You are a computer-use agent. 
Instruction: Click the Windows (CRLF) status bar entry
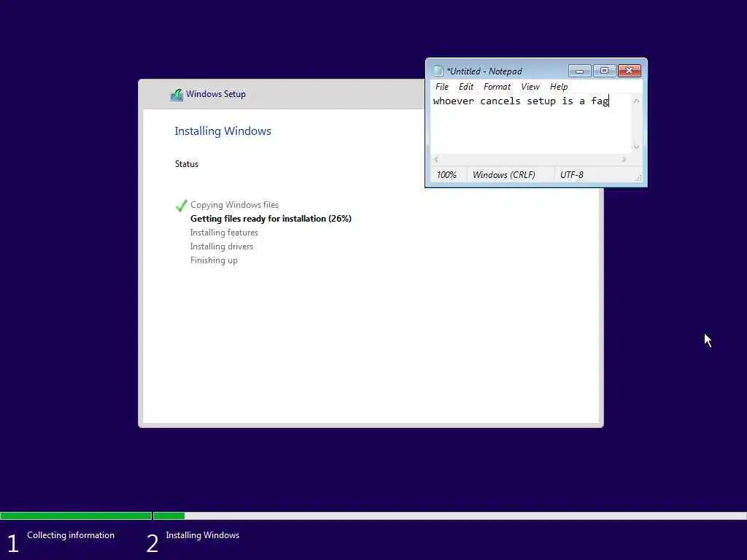[x=503, y=175]
